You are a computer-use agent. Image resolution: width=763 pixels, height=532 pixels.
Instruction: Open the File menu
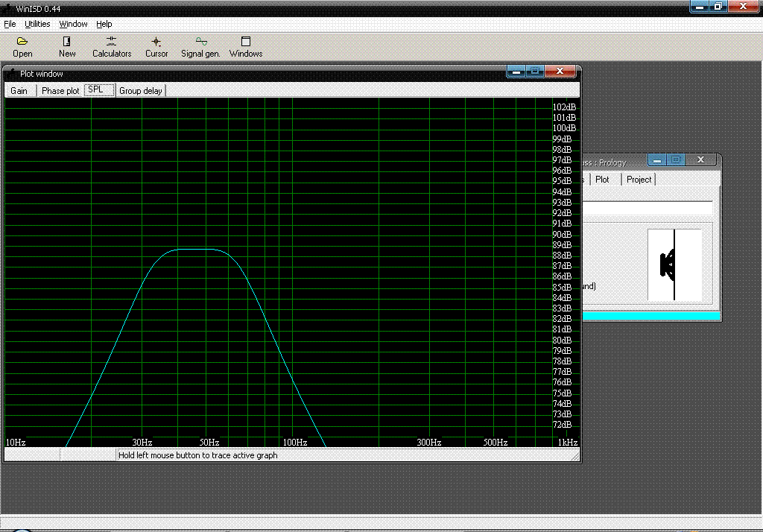click(10, 24)
